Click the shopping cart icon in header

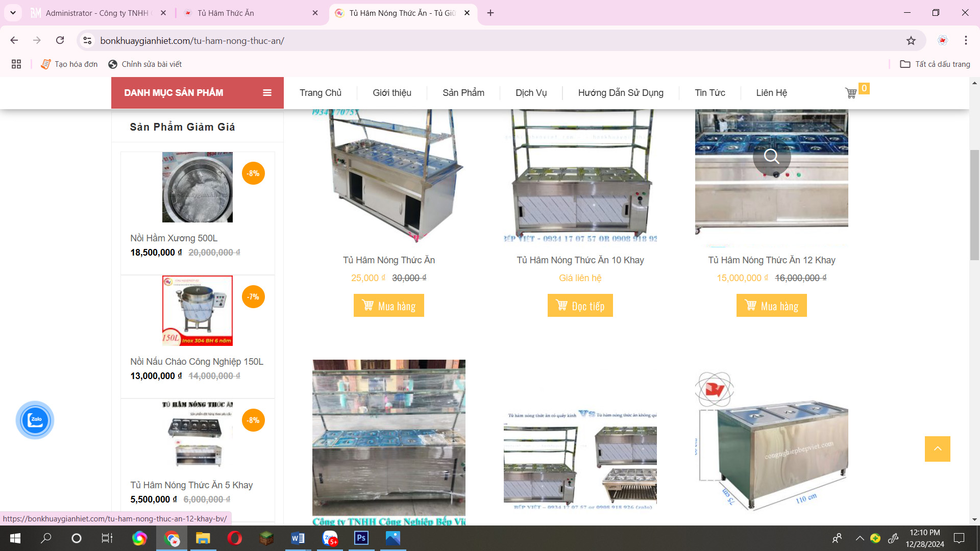click(851, 93)
